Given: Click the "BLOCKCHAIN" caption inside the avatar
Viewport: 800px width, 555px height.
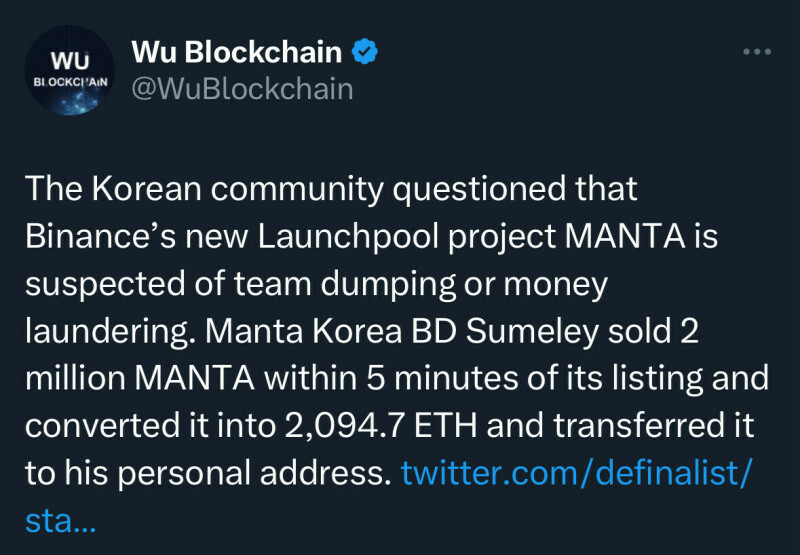Looking at the screenshot, I should tap(68, 78).
